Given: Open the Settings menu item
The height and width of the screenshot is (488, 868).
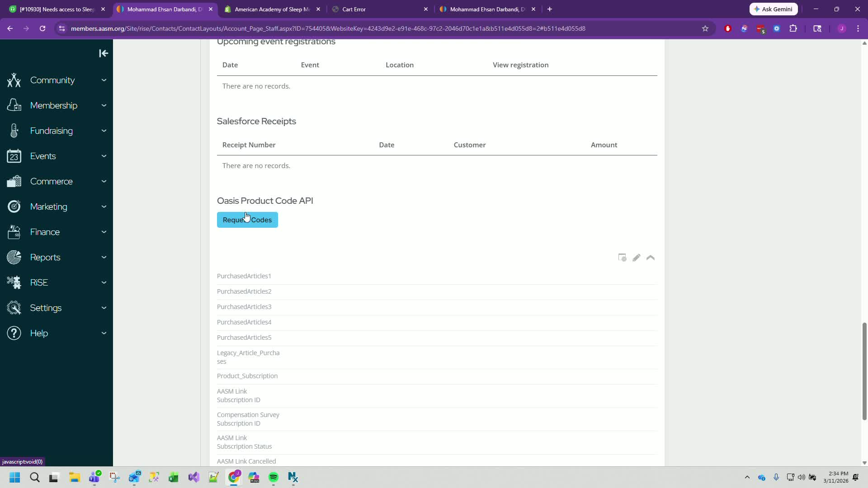Looking at the screenshot, I should 46,308.
